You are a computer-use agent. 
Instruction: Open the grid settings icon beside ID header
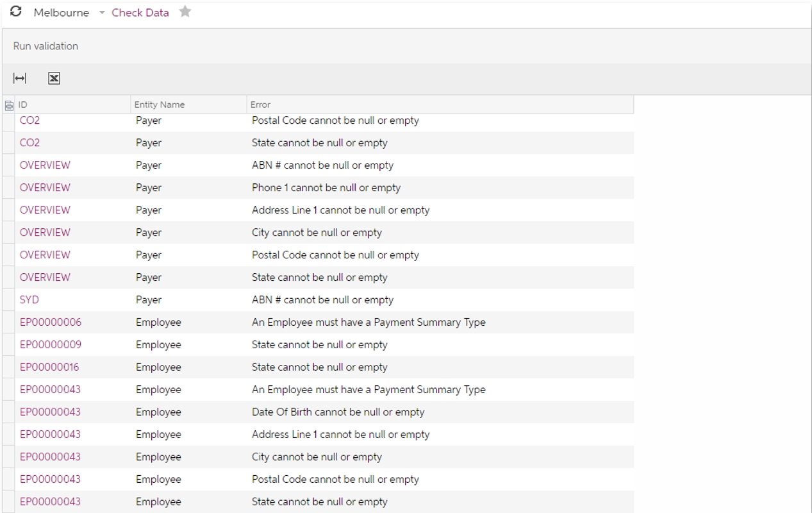(8, 105)
